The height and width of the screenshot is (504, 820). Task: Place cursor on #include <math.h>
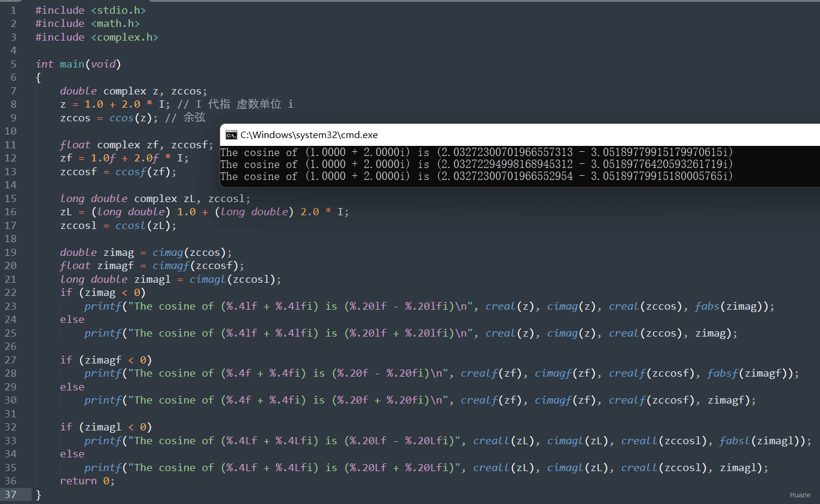[x=87, y=23]
